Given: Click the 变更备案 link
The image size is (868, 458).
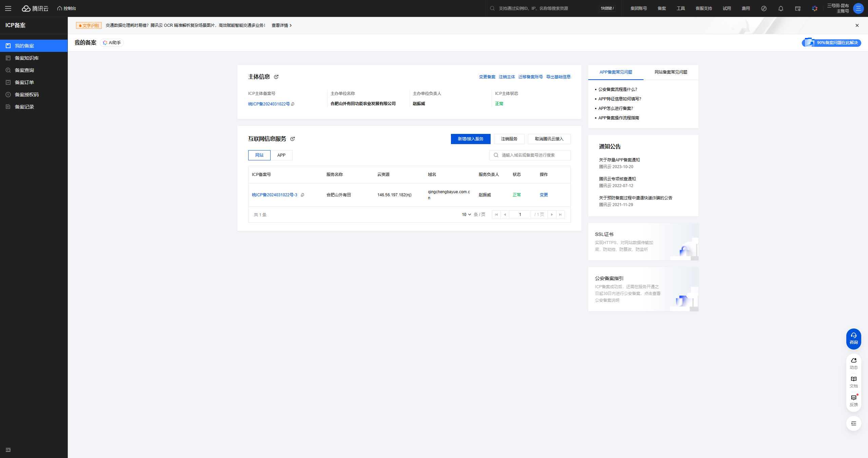Looking at the screenshot, I should (x=487, y=77).
